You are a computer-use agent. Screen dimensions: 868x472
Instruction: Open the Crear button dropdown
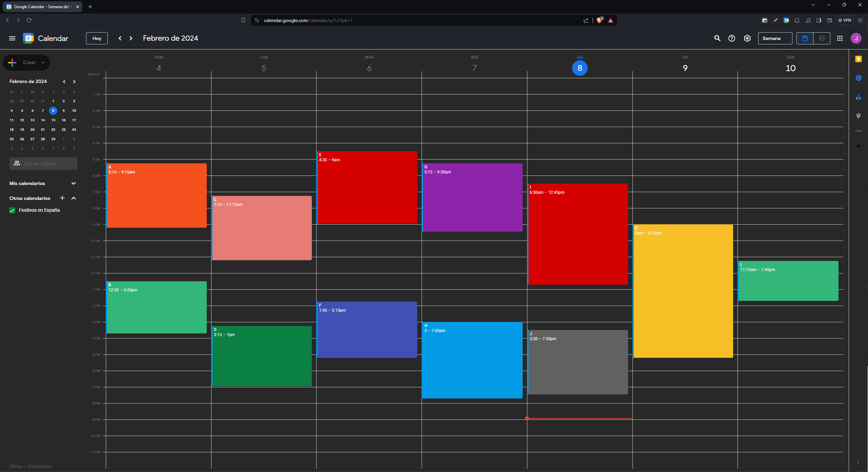(x=43, y=63)
